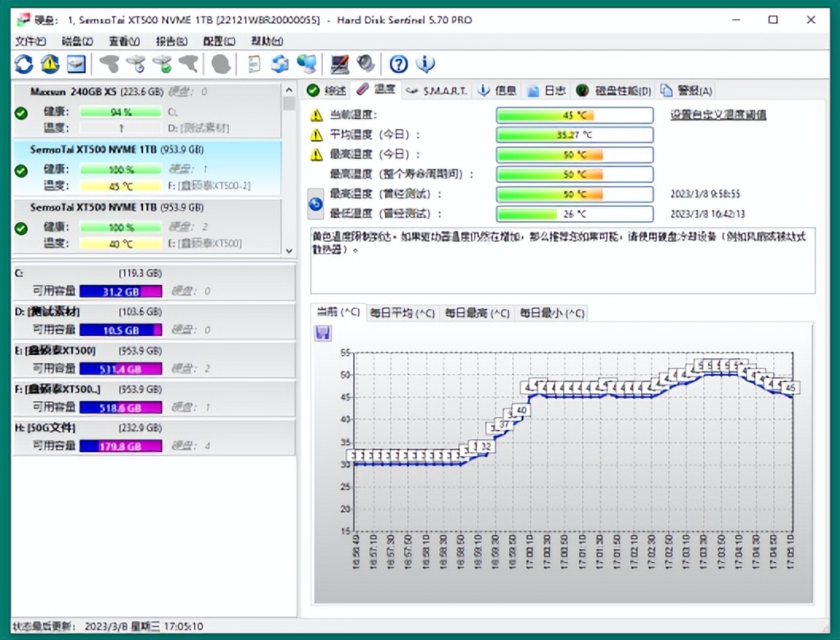Click the blue information toolbar icon
840x640 pixels.
(425, 64)
